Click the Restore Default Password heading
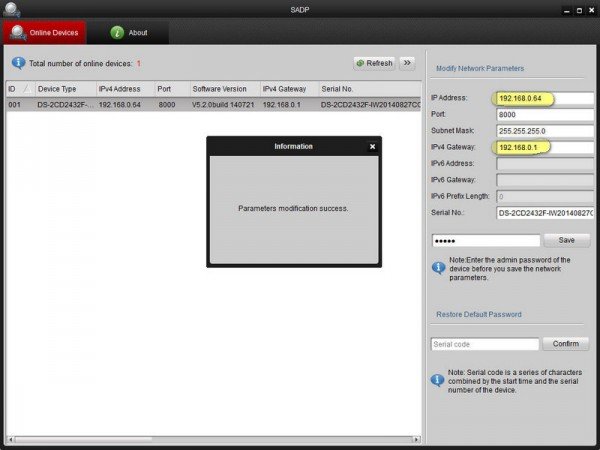The image size is (600, 450). coord(479,315)
